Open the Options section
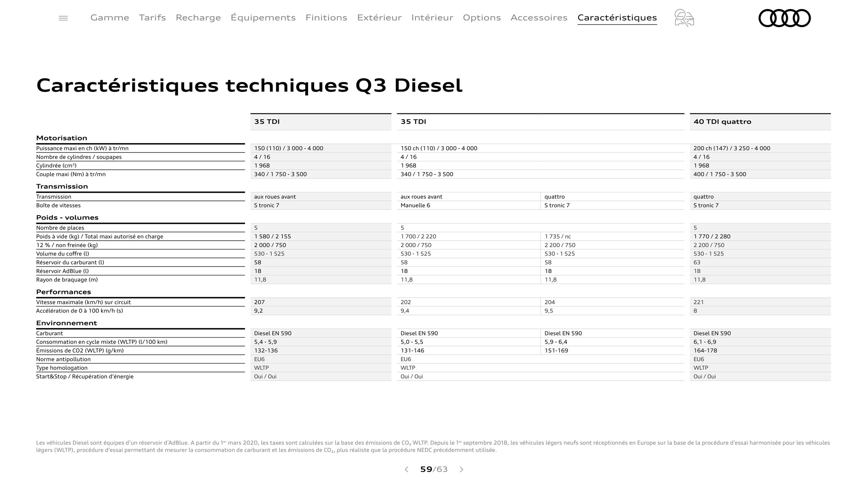The width and height of the screenshot is (868, 488). 482,17
